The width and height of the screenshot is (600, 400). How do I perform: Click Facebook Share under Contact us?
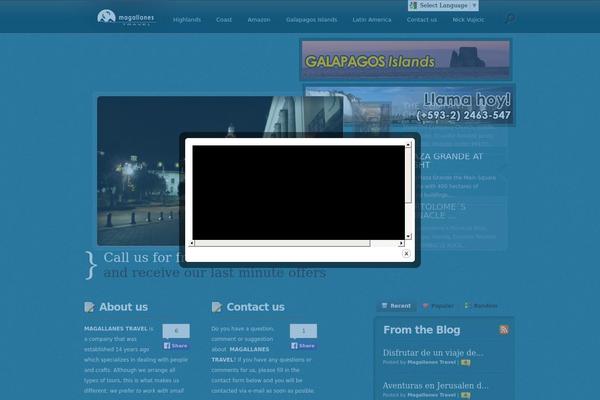point(303,346)
